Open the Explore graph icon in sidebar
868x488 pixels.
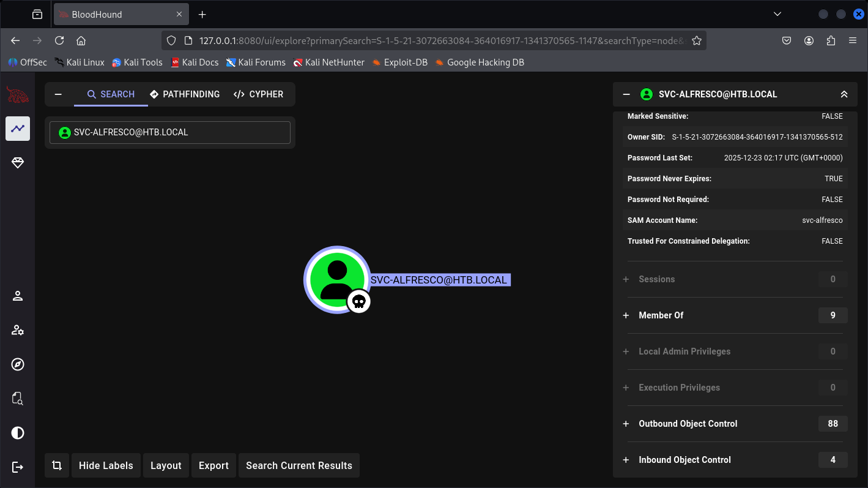click(18, 129)
